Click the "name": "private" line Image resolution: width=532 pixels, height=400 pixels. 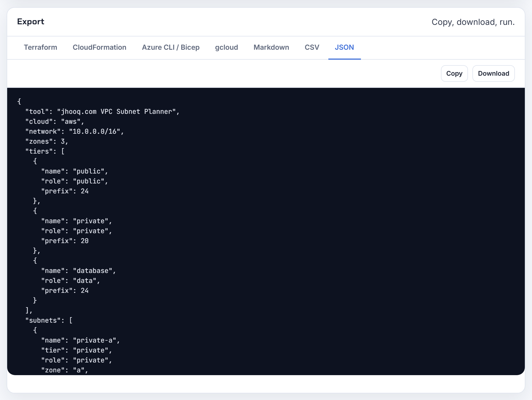76,221
